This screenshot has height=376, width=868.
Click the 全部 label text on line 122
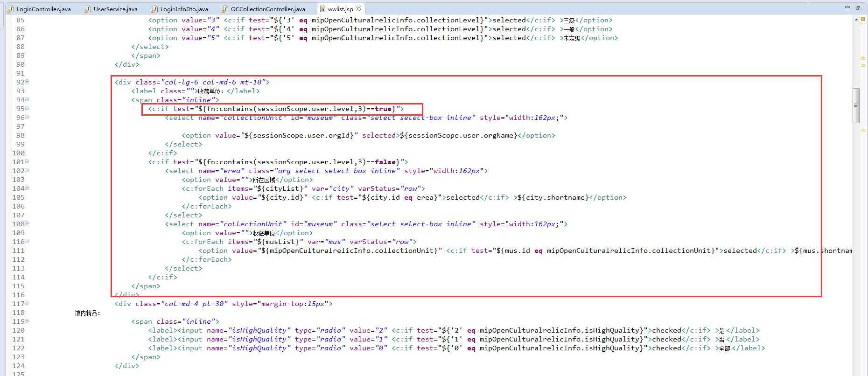[x=725, y=348]
